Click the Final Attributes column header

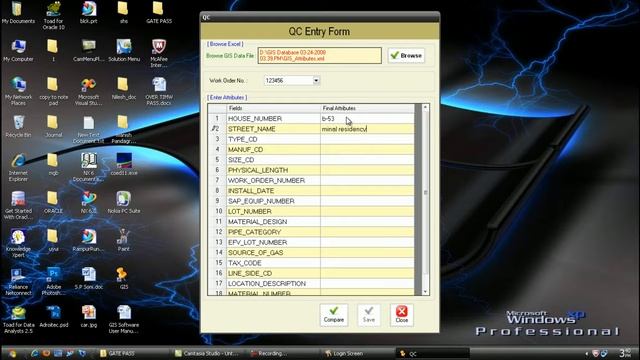367,108
